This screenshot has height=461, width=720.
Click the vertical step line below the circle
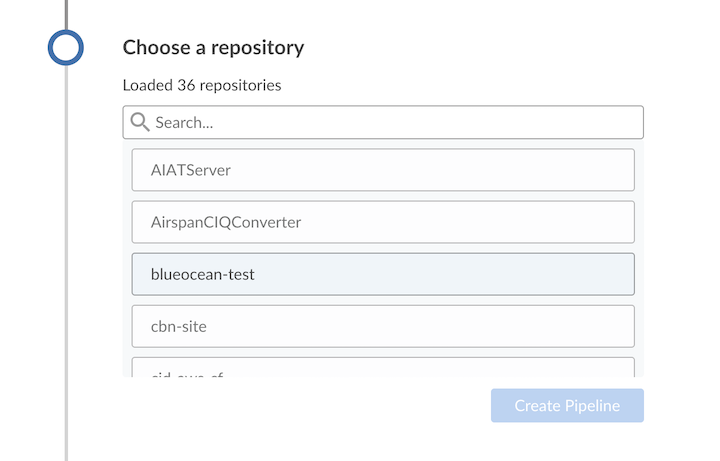click(66, 250)
